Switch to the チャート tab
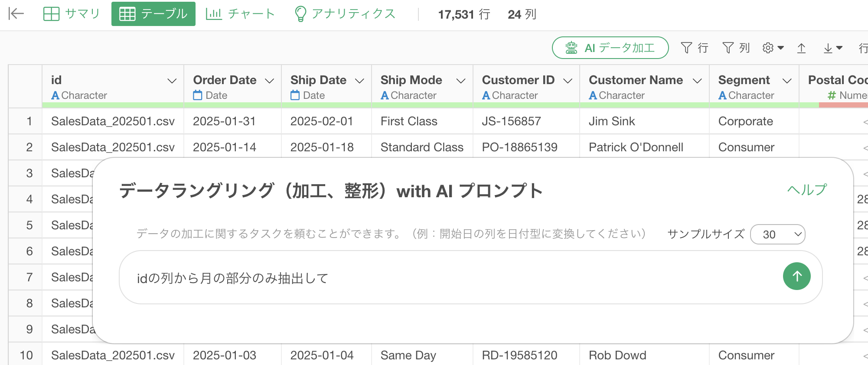The image size is (868, 365). coord(241,14)
